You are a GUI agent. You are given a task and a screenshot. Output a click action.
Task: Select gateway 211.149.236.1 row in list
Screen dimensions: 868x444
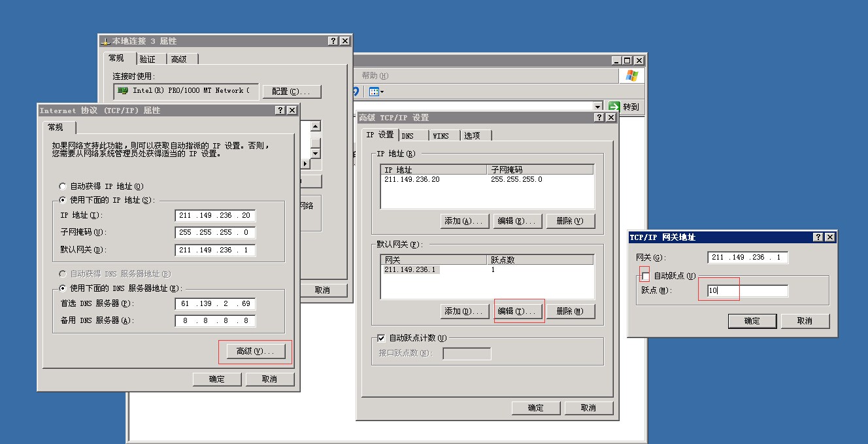[x=410, y=270]
